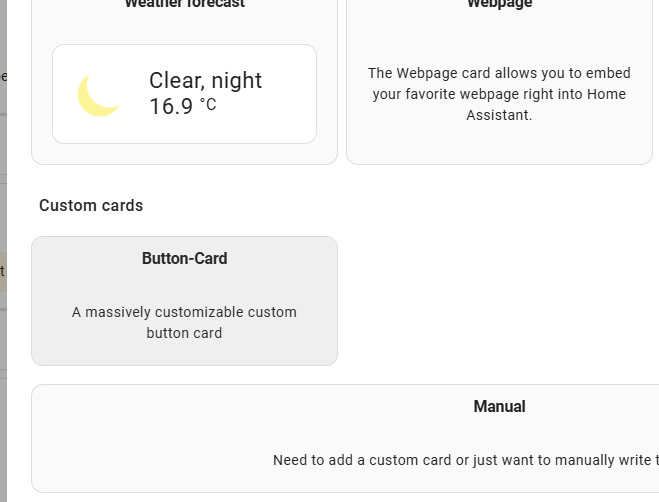Click "A massively customizable custom button card" text

coord(185,322)
